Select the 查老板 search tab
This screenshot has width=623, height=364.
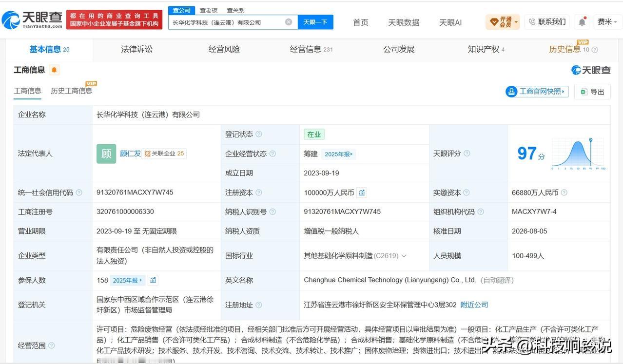[209, 10]
